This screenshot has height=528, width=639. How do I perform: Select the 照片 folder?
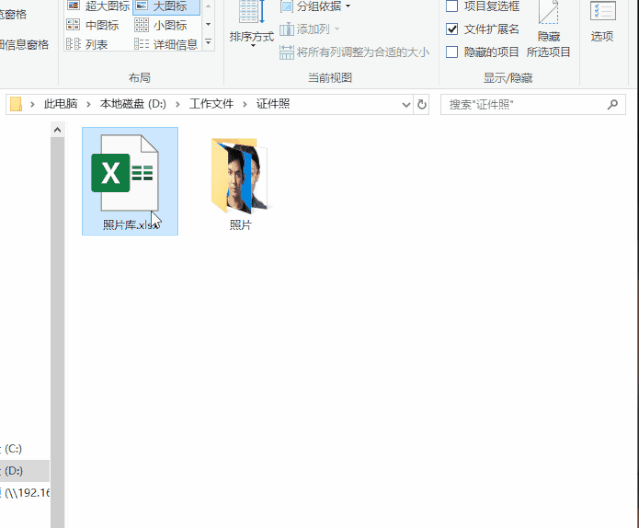(x=240, y=184)
